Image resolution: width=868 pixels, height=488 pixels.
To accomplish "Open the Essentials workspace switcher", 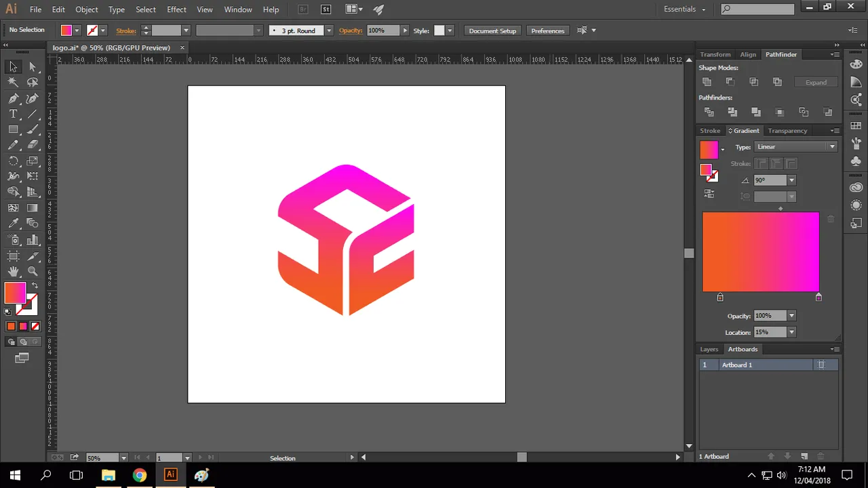I will 685,9.
